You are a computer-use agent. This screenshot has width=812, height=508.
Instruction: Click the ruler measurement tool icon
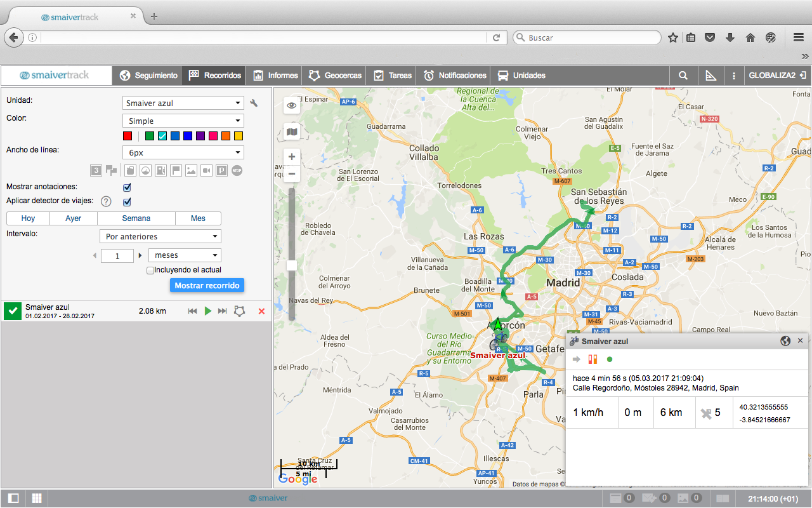(710, 76)
